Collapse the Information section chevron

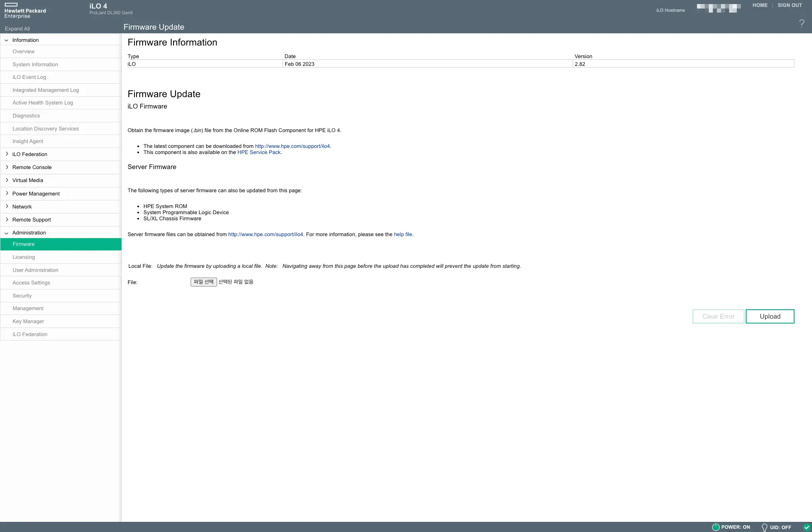click(7, 40)
